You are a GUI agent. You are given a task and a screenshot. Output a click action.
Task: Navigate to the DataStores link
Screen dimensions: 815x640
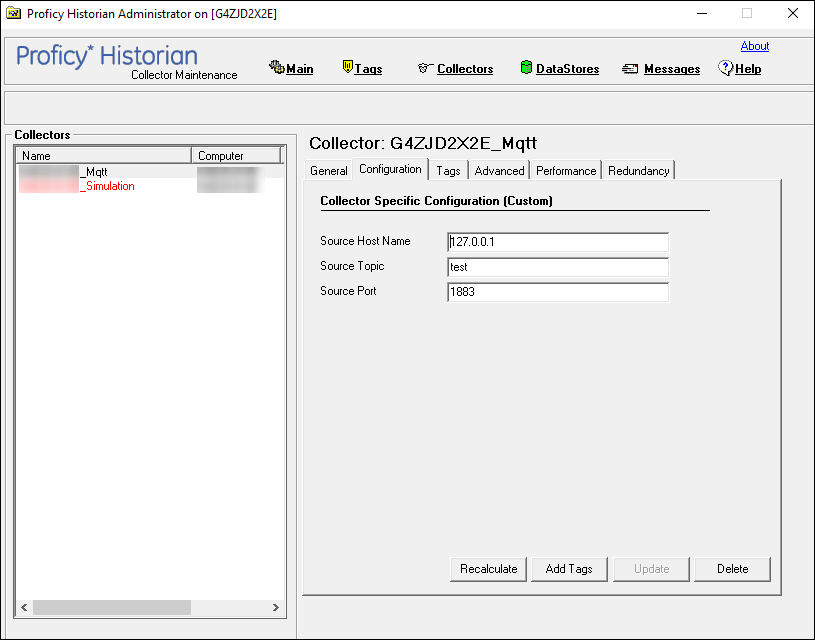pos(568,69)
